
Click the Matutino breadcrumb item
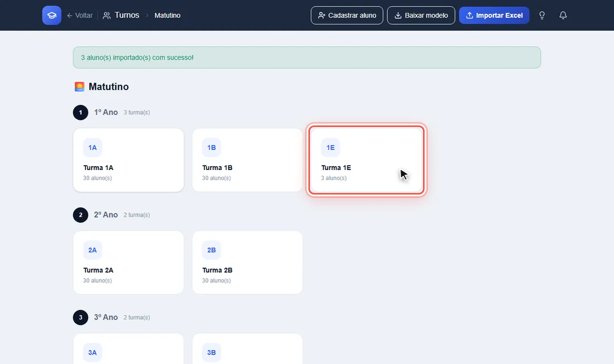(x=167, y=15)
